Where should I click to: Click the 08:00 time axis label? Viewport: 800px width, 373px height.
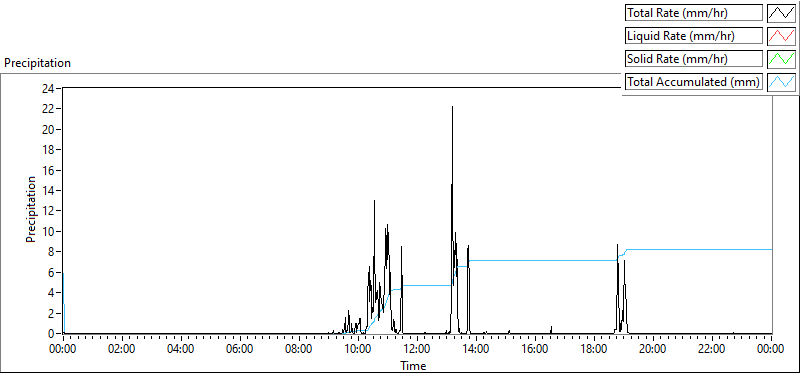tap(299, 350)
